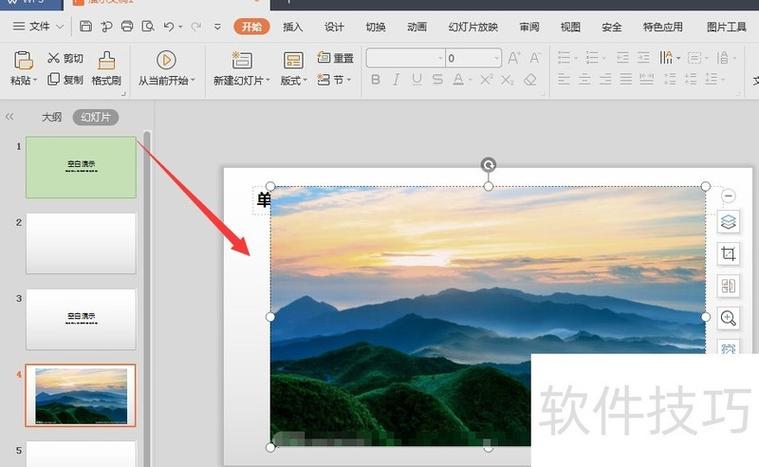Click the decrease font size icon
Image resolution: width=759 pixels, height=467 pixels.
[x=534, y=58]
